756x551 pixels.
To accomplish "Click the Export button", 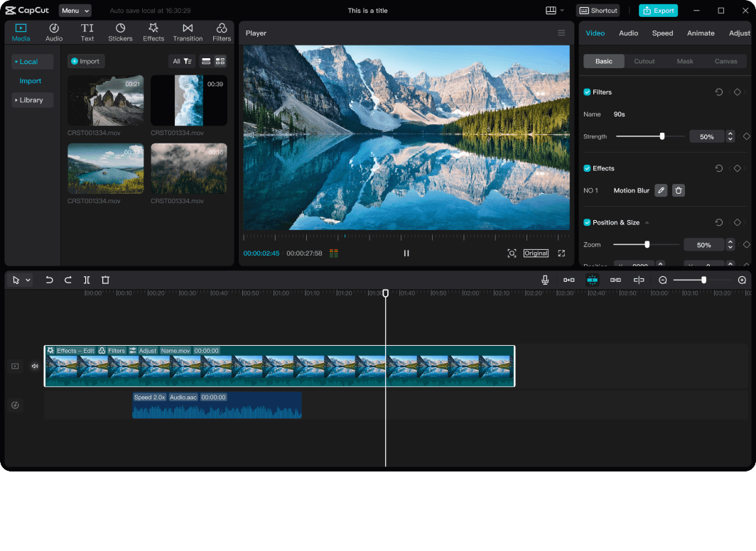I will [658, 11].
